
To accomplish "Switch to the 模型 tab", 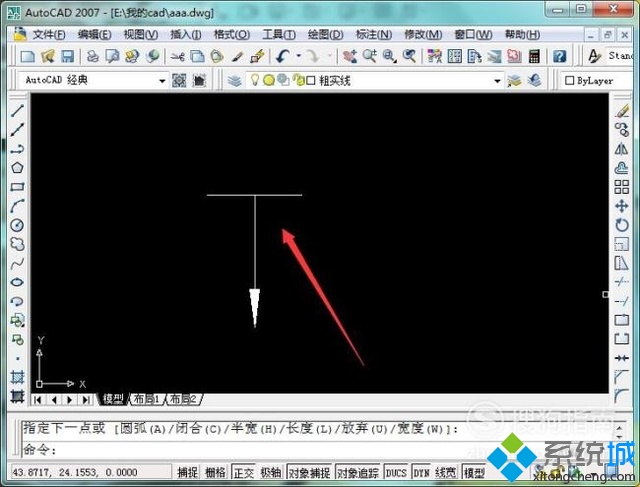I will tap(113, 399).
